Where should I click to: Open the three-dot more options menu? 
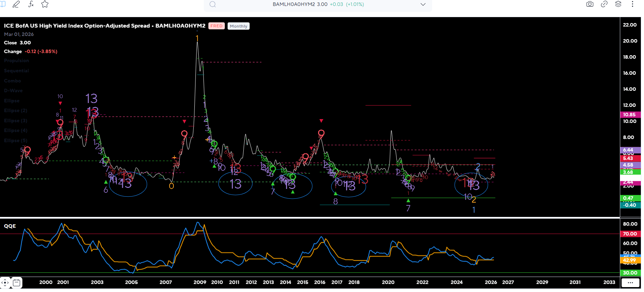632,4
